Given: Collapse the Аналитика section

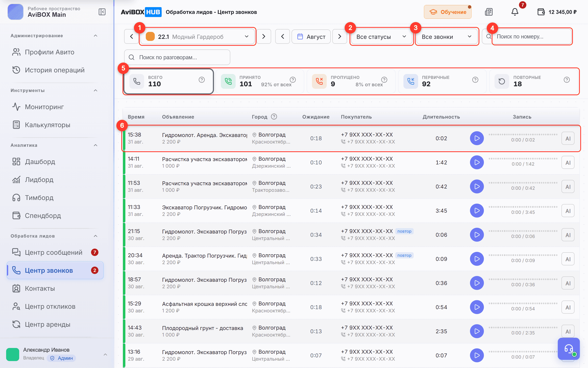Looking at the screenshot, I should 96,145.
